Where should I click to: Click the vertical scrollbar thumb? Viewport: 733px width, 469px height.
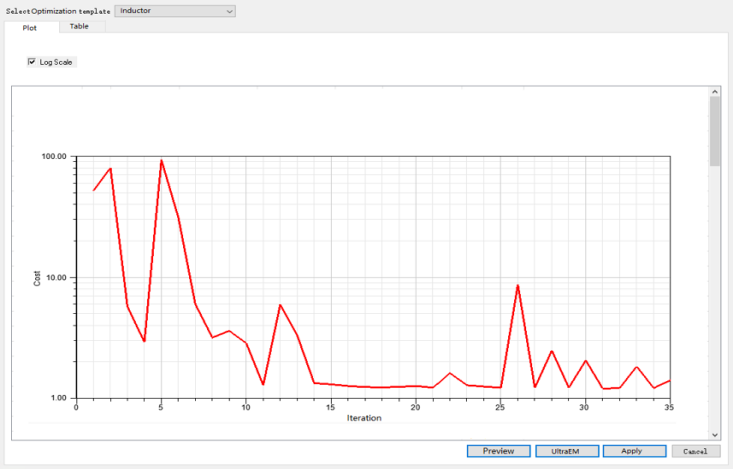pos(714,130)
